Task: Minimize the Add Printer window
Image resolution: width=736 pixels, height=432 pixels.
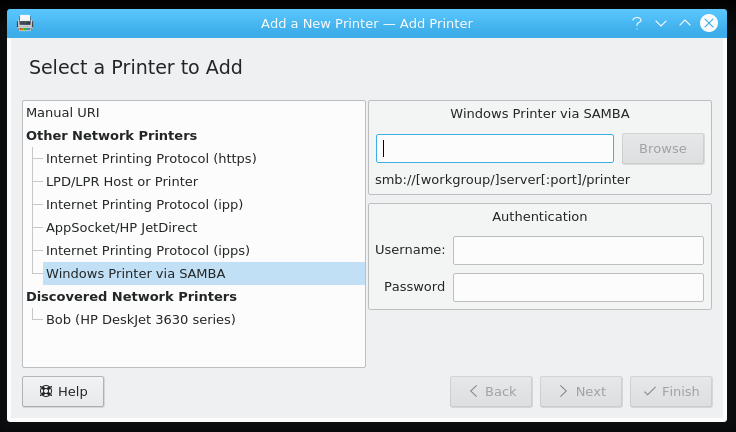Action: [x=661, y=23]
